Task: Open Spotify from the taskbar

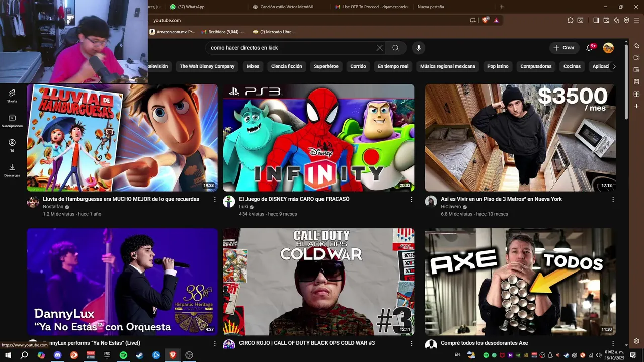Action: pos(123,355)
